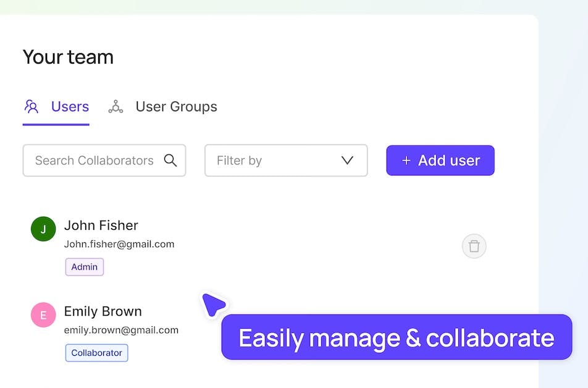The height and width of the screenshot is (388, 588).
Task: Click the chevron on the Filter by control
Action: (347, 160)
